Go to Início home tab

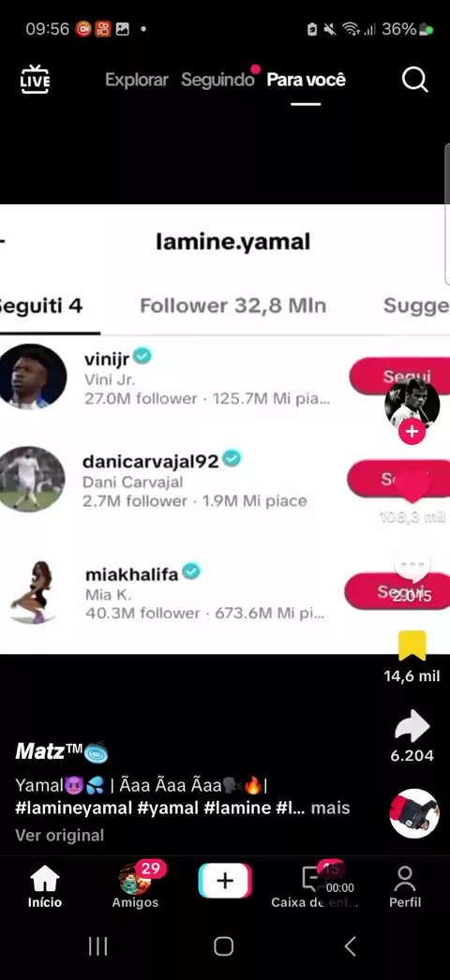point(45,887)
